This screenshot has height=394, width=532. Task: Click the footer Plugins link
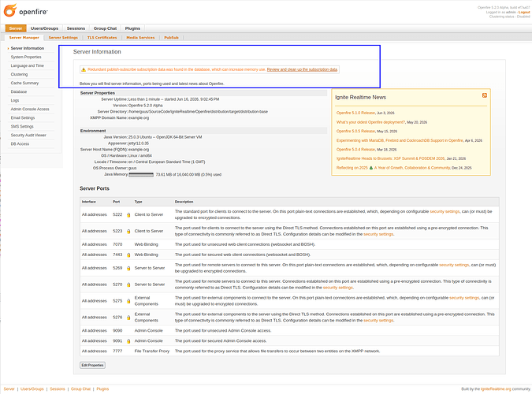[102, 389]
